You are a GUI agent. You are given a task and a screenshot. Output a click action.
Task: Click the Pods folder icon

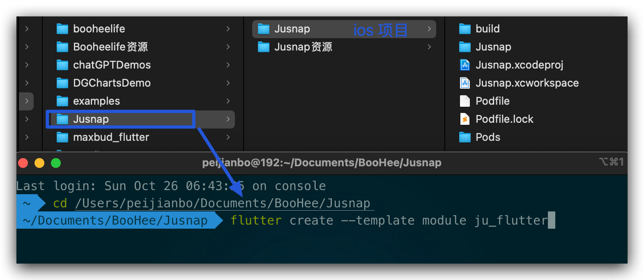465,137
